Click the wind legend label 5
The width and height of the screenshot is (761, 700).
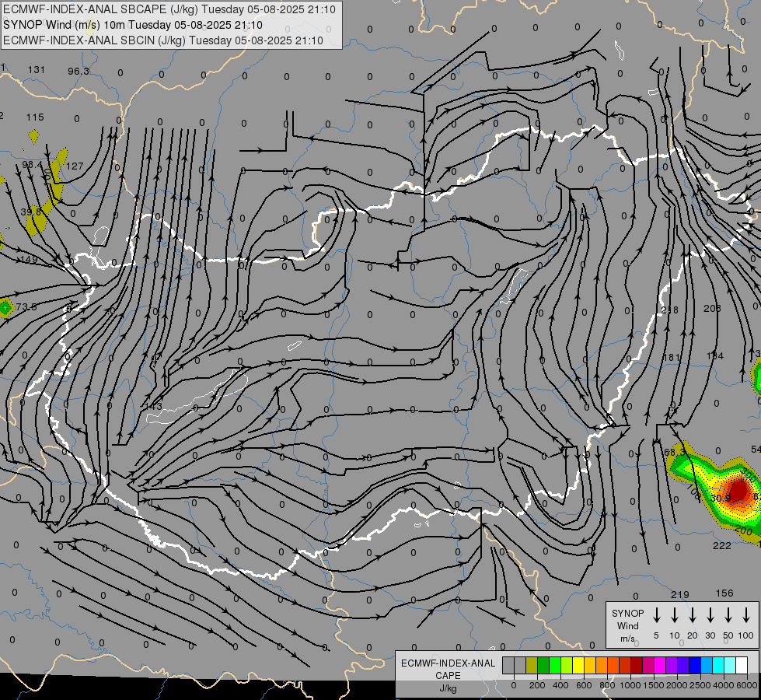coord(656,635)
